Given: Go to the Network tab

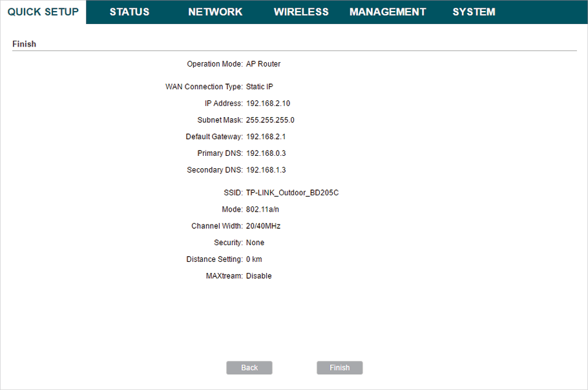Looking at the screenshot, I should pos(215,12).
